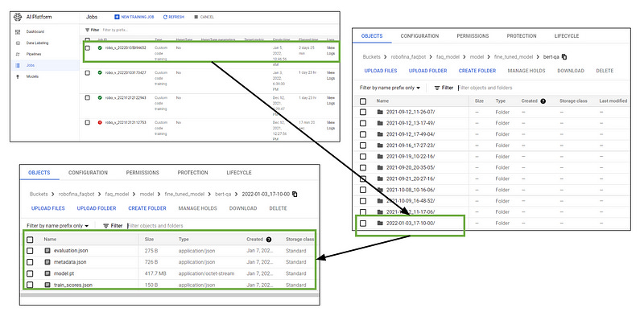The width and height of the screenshot is (644, 316).
Task: Open Permissions tab in bert-qa panel
Action: pyautogui.click(x=473, y=35)
